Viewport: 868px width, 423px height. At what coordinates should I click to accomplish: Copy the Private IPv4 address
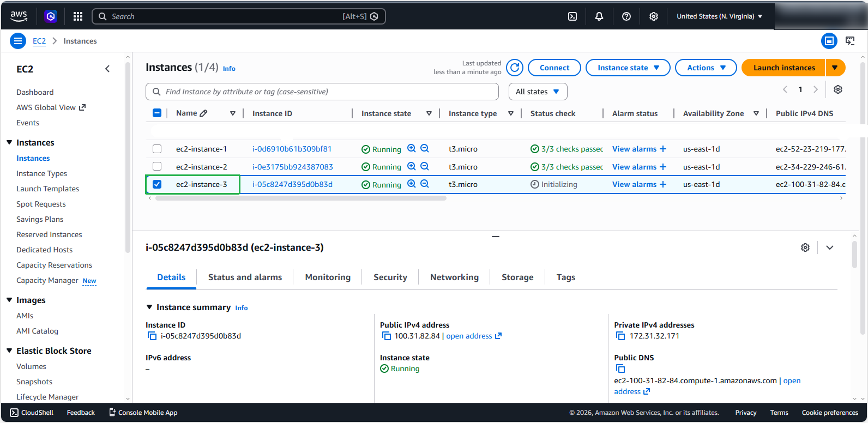coord(620,336)
